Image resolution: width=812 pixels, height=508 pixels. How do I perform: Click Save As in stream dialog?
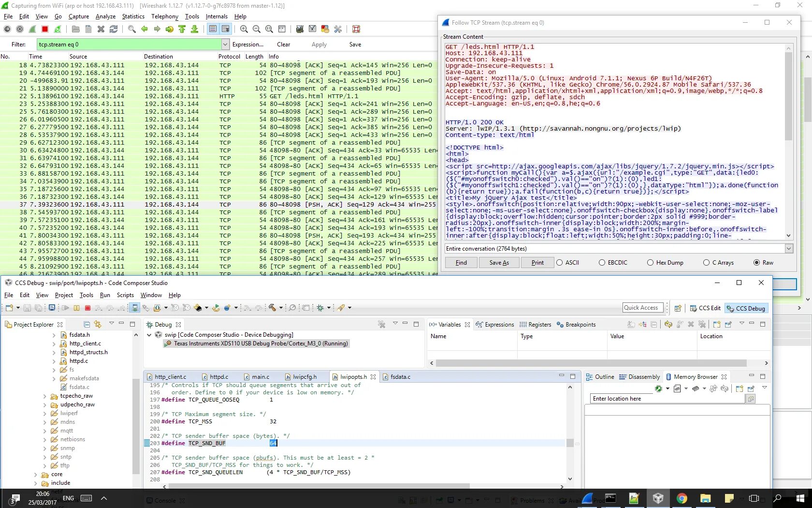tap(499, 263)
